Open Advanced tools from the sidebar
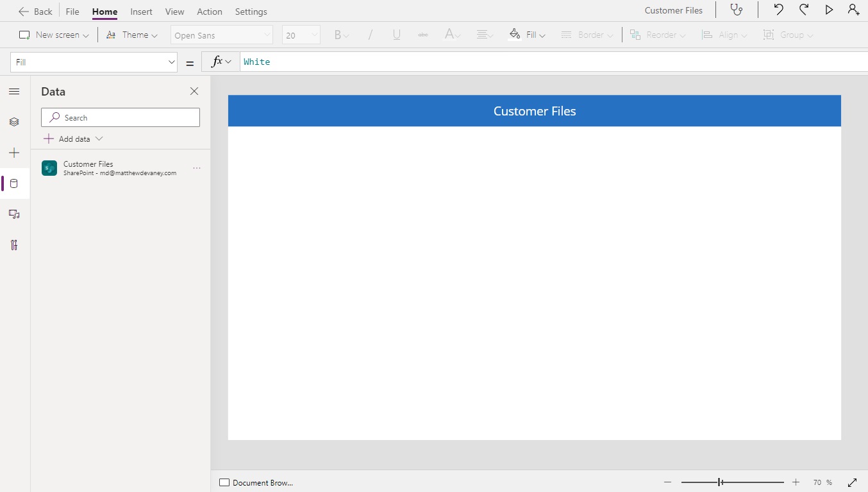 click(x=14, y=245)
